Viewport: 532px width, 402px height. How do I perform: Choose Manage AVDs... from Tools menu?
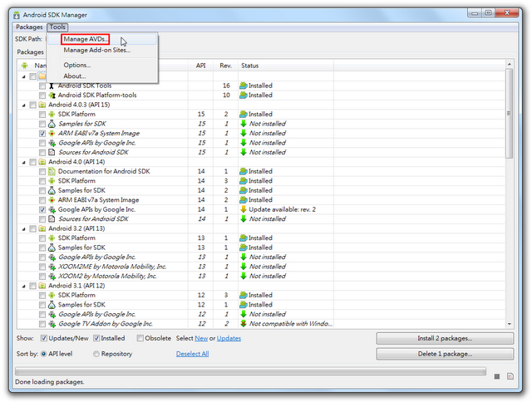[102, 39]
